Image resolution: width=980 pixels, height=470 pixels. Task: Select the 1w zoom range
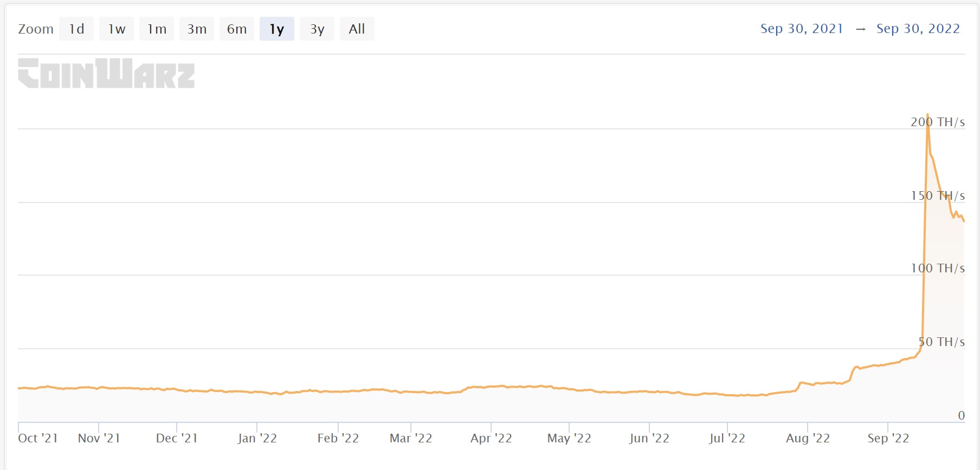(117, 29)
